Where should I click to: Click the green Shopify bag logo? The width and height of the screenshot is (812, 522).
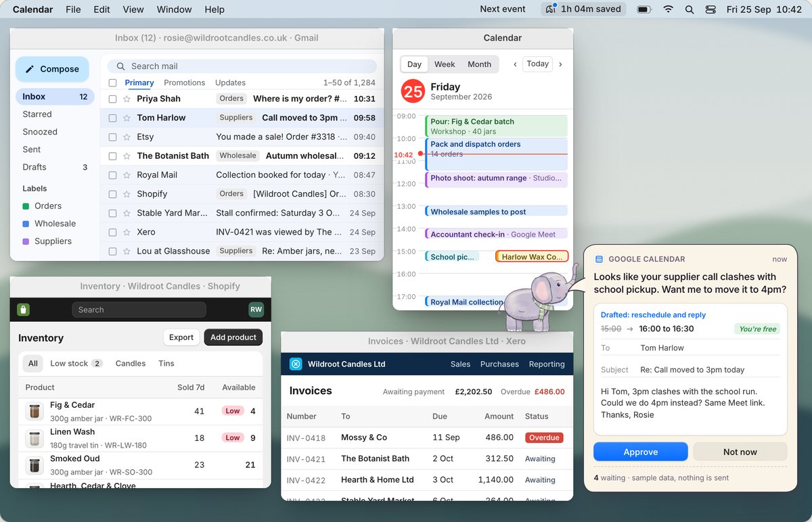[24, 310]
